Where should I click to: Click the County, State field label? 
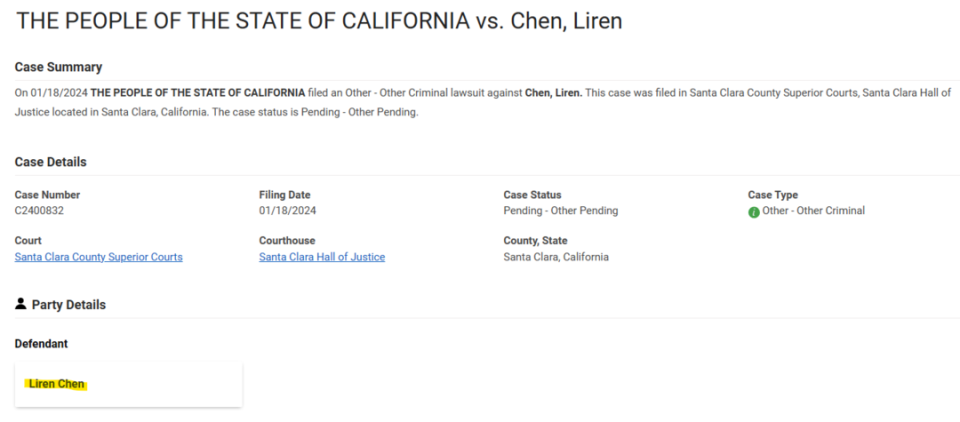535,241
